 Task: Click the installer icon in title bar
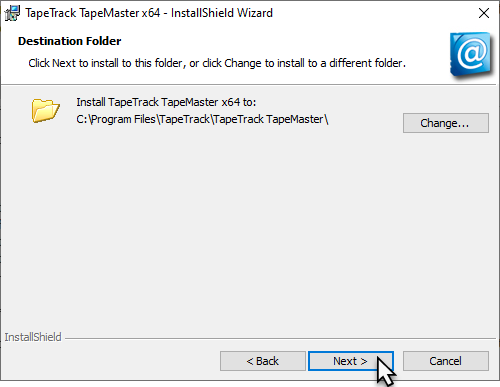(x=12, y=13)
